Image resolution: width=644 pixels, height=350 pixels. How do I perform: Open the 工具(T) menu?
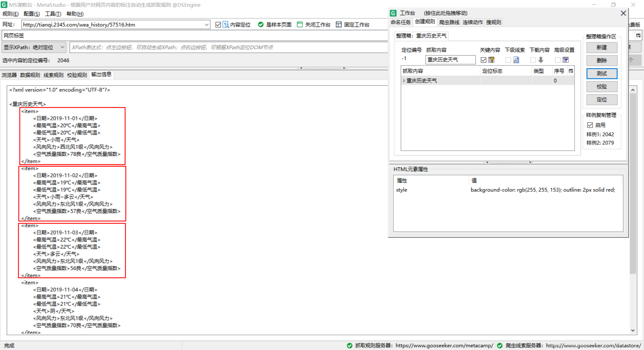[x=53, y=14]
